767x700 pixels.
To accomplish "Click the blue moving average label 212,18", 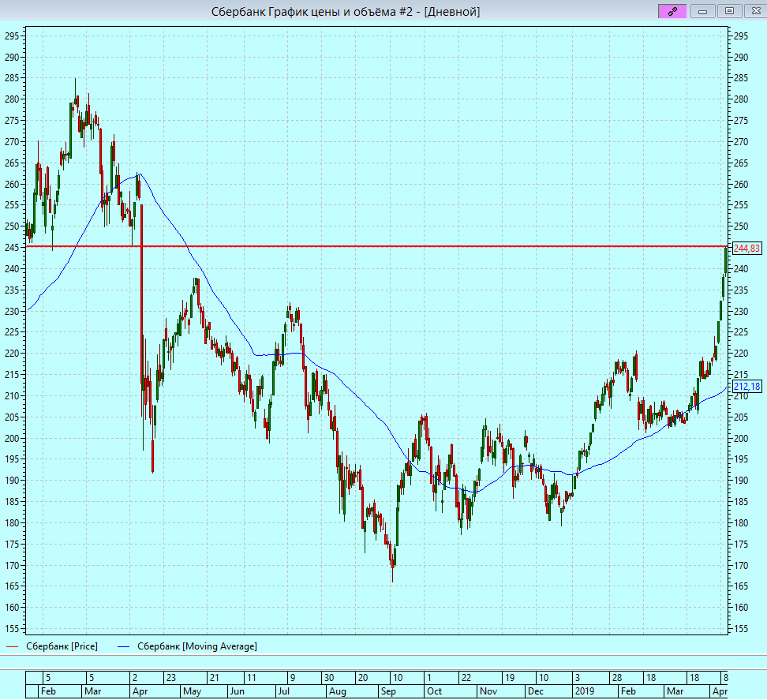I will [746, 387].
